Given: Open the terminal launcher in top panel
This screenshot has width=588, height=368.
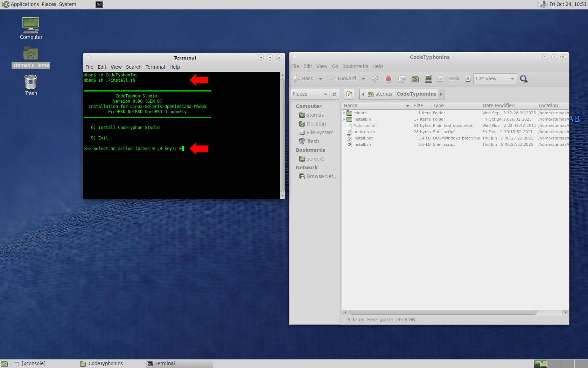Looking at the screenshot, I should pyautogui.click(x=99, y=5).
